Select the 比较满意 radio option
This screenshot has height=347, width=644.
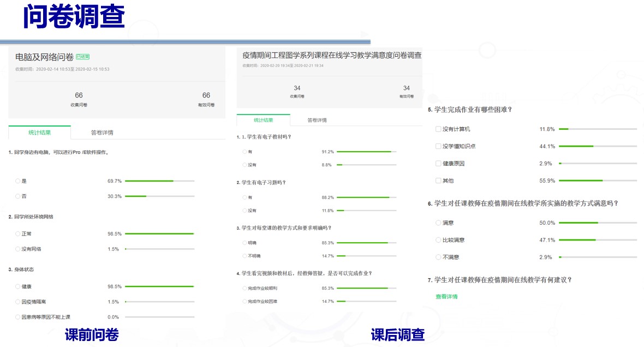point(438,240)
